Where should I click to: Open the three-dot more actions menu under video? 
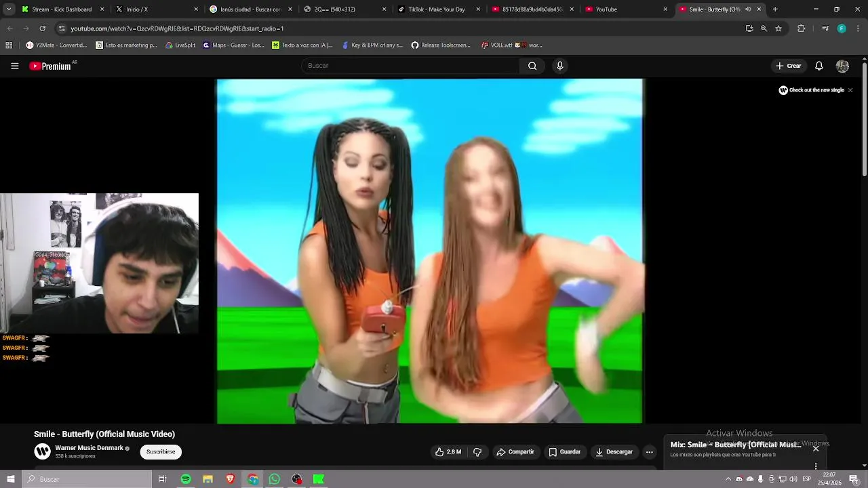649,452
